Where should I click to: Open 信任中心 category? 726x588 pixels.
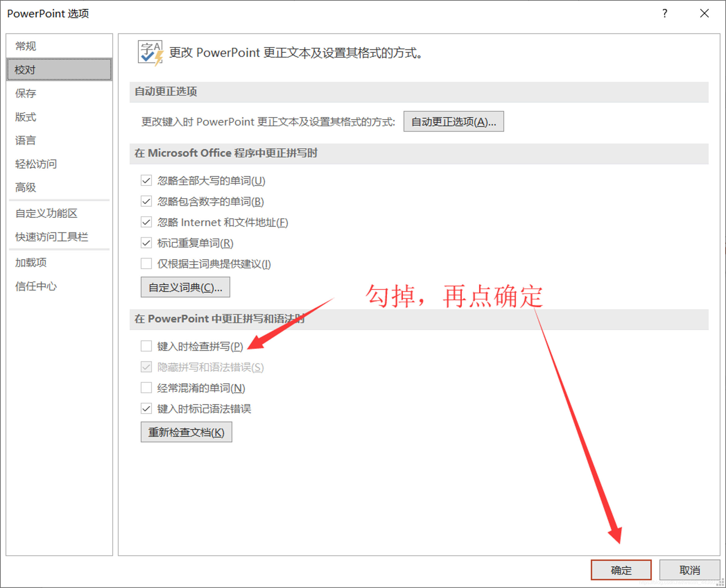[x=36, y=286]
